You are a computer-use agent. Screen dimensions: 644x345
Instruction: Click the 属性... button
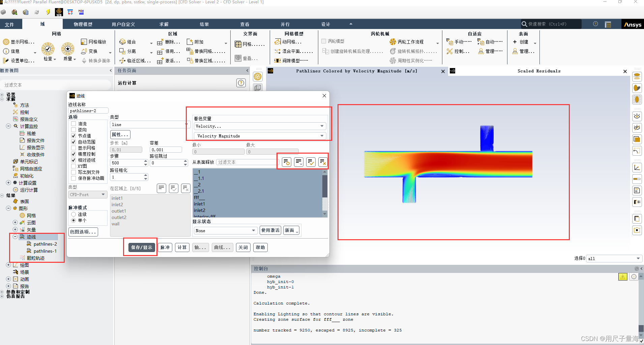click(120, 134)
